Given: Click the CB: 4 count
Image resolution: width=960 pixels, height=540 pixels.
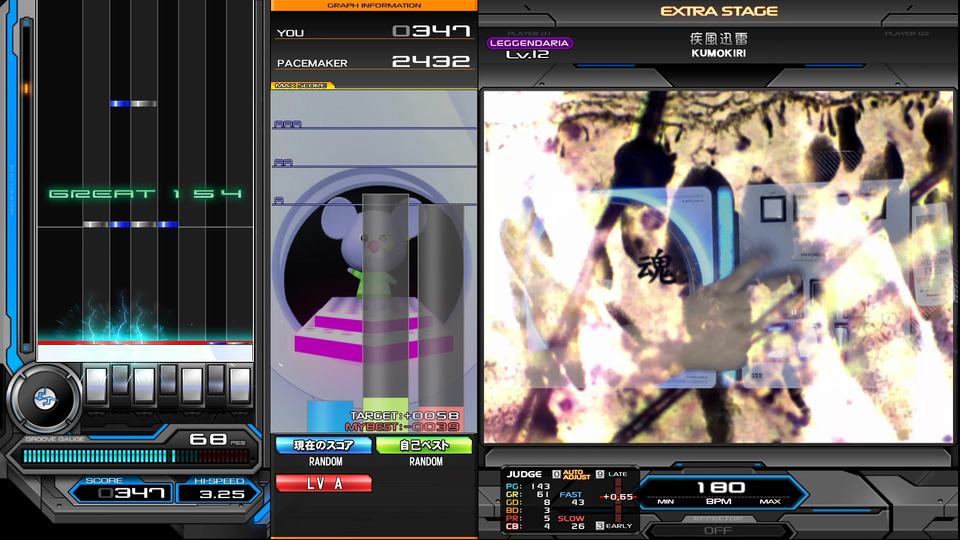Looking at the screenshot, I should coord(528,526).
